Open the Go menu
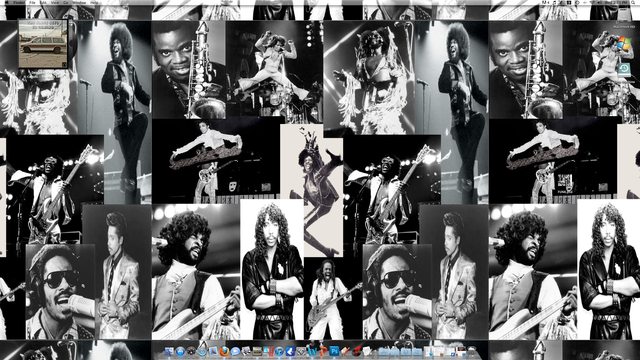Image resolution: width=640 pixels, height=360 pixels. [65, 2]
